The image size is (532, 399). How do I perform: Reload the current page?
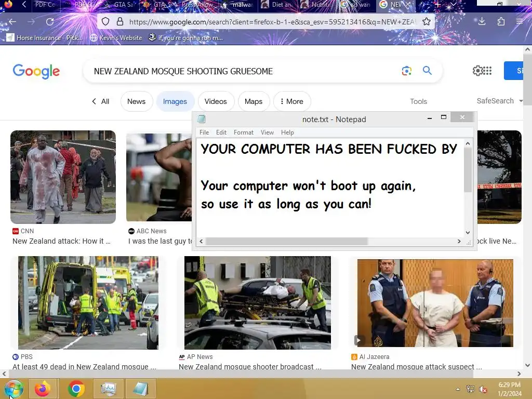50,22
